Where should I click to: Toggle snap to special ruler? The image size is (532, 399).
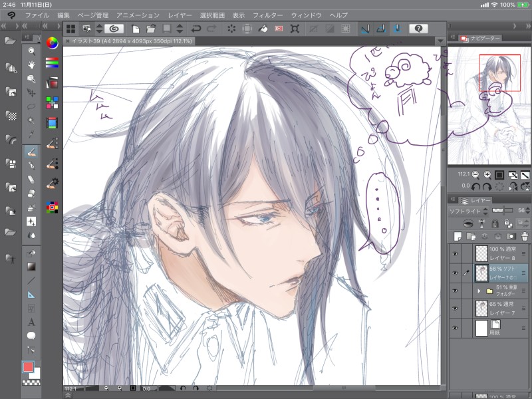[x=381, y=29]
